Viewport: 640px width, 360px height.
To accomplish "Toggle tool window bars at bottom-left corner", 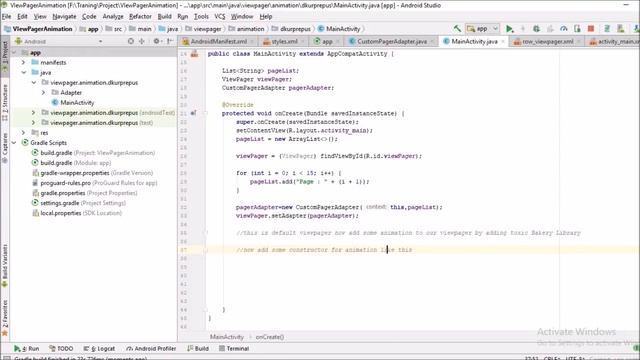I will point(6,358).
